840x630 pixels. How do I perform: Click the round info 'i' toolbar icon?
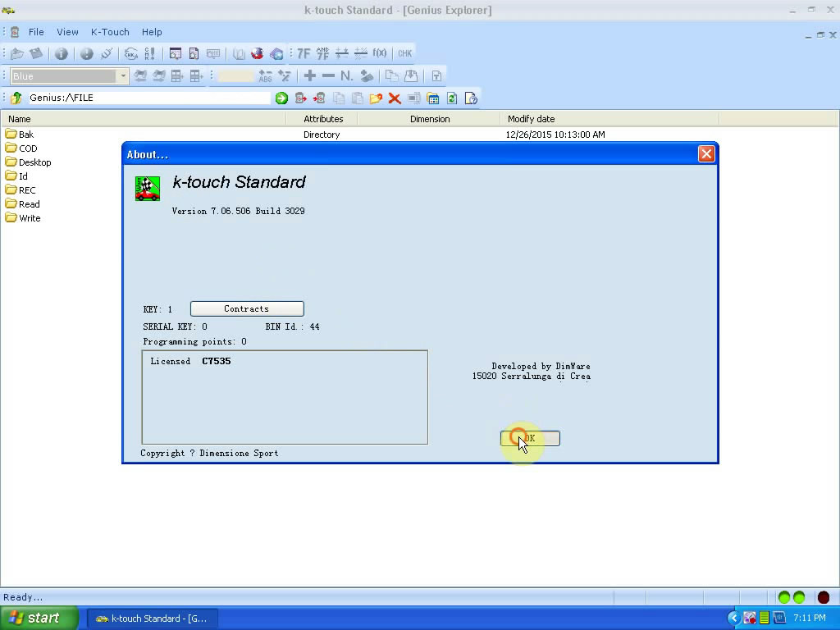pos(61,53)
